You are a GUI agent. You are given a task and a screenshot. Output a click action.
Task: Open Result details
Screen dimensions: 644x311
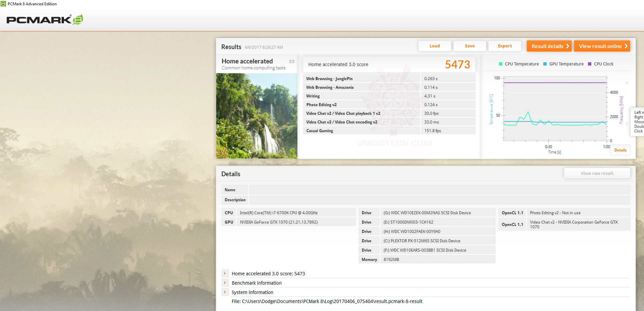point(549,46)
